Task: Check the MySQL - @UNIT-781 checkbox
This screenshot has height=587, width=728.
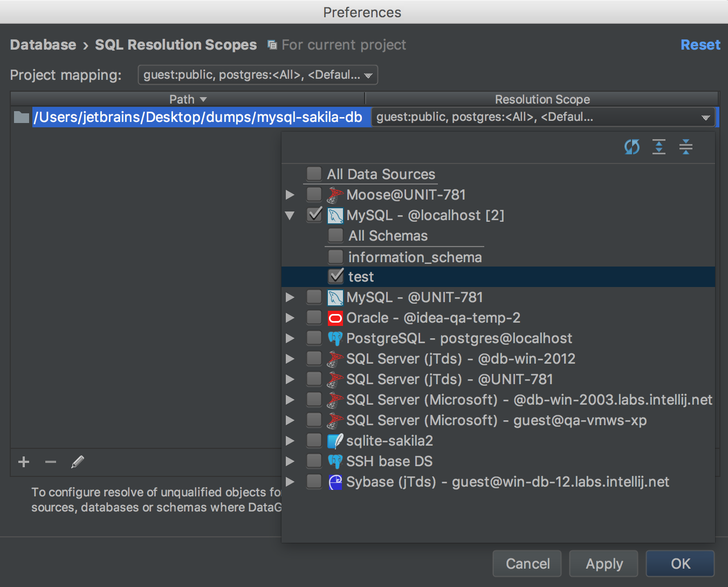Action: [314, 297]
